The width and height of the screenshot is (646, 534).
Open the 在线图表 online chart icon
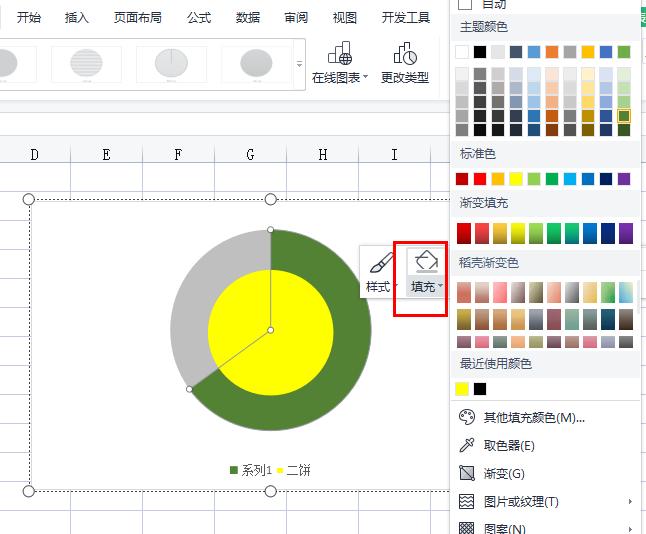click(340, 54)
